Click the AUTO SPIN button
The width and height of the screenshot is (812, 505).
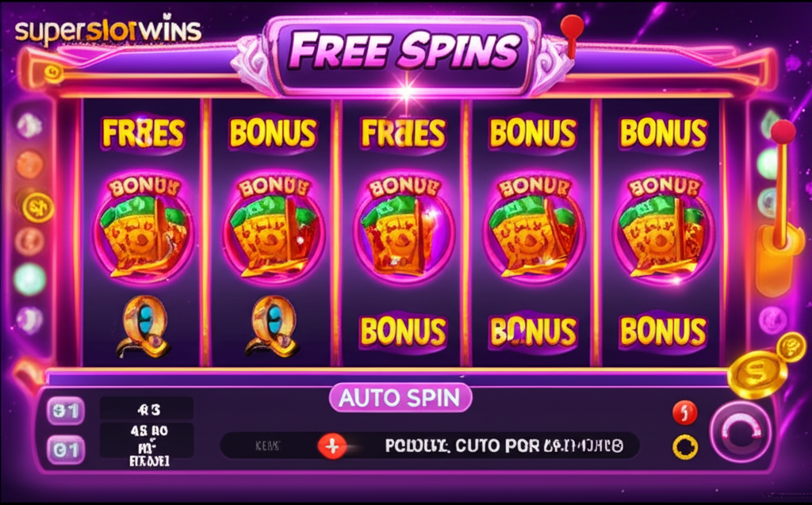click(400, 398)
